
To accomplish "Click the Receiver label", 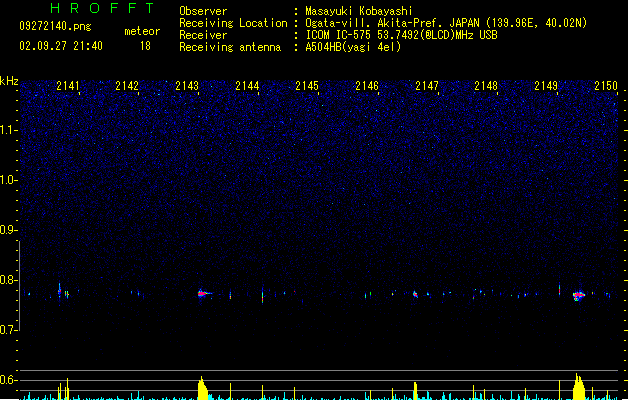I will 203,35.
